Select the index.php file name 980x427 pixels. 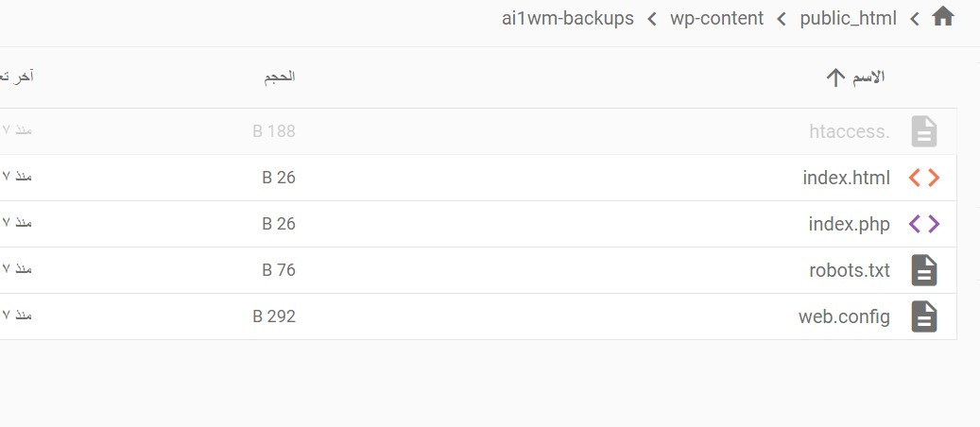pos(849,224)
